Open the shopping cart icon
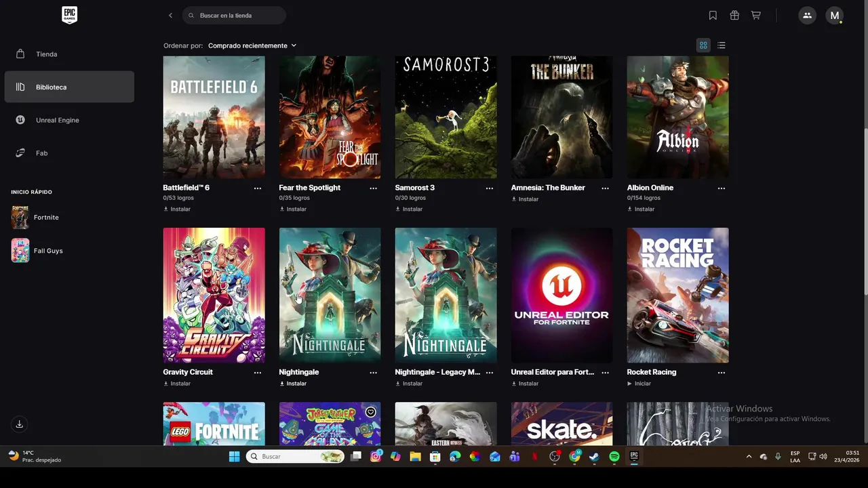Screen dimensions: 868x488 click(755, 15)
